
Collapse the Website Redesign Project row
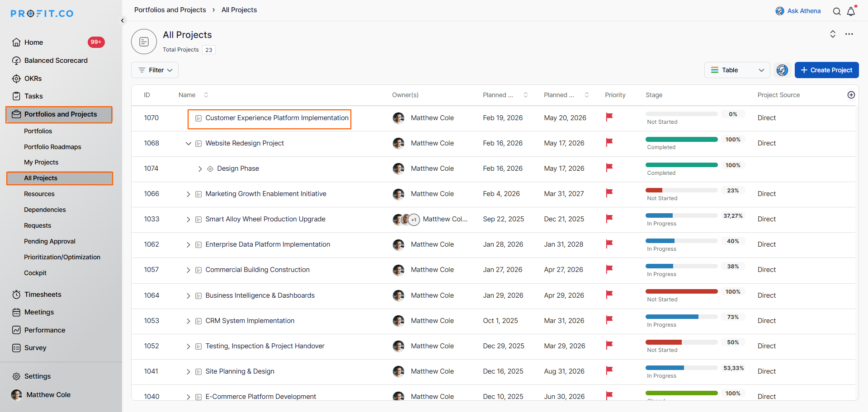[189, 144]
